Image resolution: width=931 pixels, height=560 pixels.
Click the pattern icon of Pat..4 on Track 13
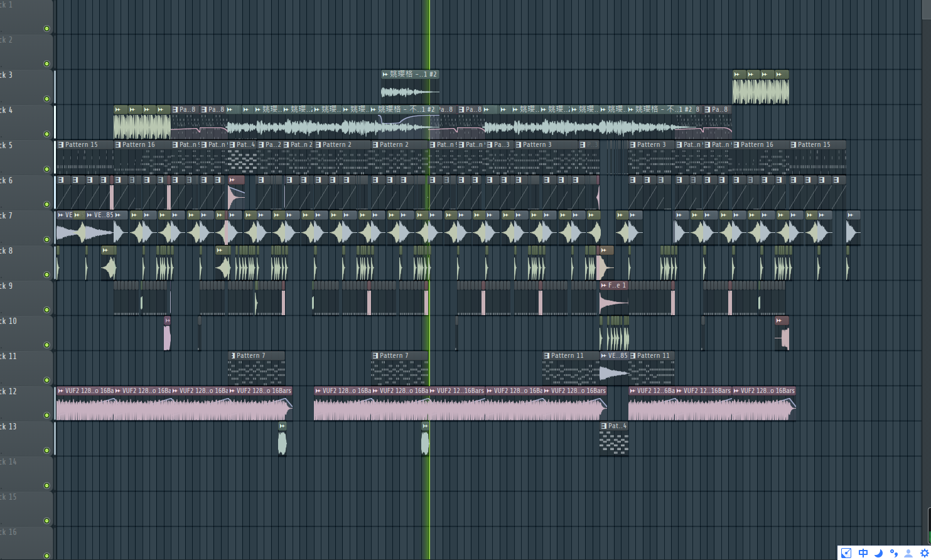tap(604, 426)
